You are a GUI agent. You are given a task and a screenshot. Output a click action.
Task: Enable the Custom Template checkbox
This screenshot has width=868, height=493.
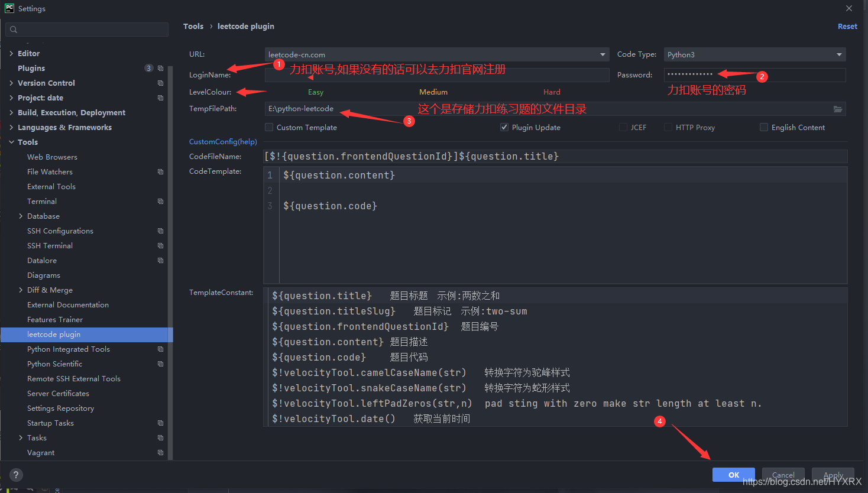(x=269, y=127)
